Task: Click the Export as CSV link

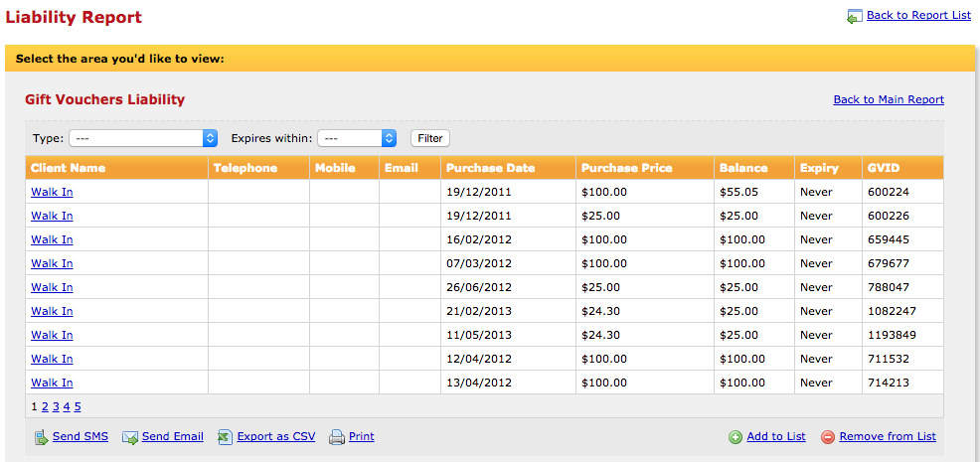Action: [276, 436]
